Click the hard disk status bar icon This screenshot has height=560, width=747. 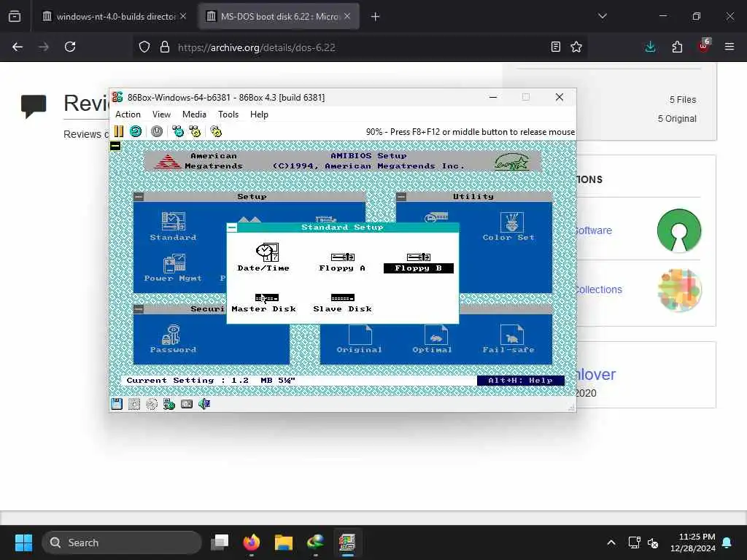click(x=187, y=404)
